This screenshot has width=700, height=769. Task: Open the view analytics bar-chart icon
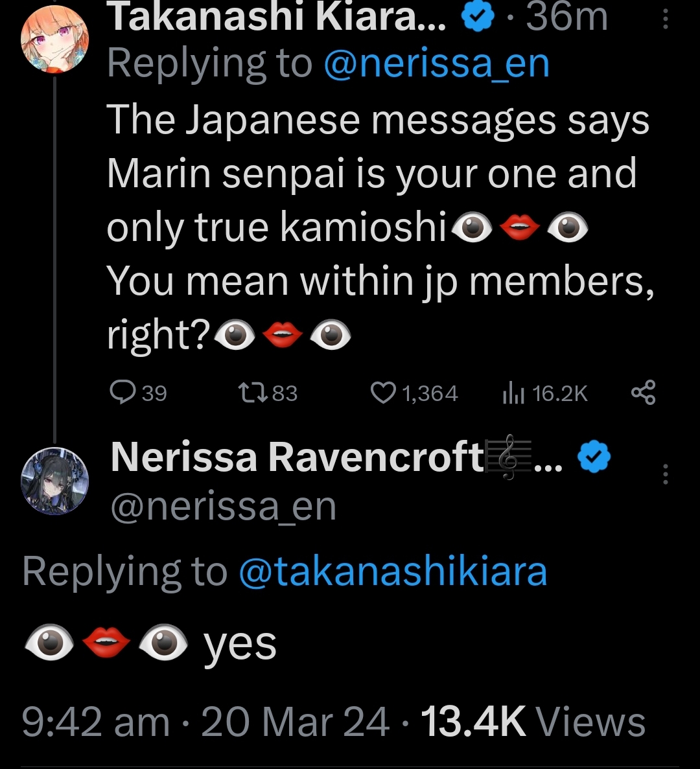click(513, 393)
